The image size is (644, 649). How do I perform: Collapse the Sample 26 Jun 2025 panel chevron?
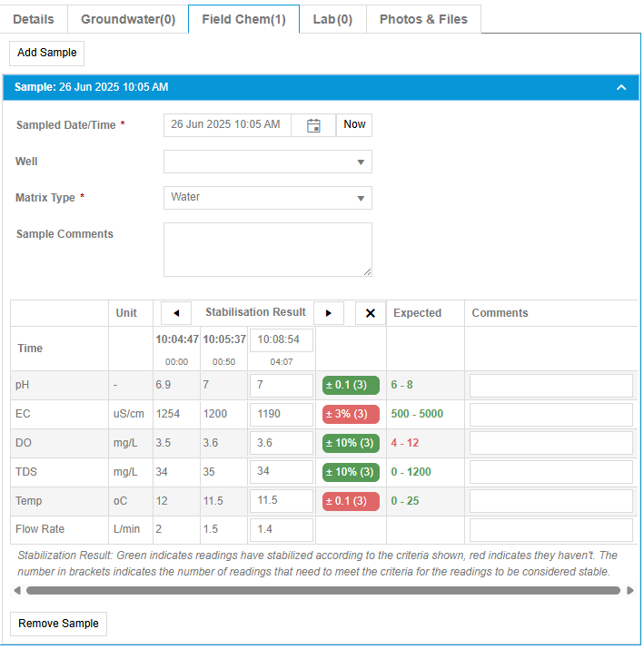[621, 87]
